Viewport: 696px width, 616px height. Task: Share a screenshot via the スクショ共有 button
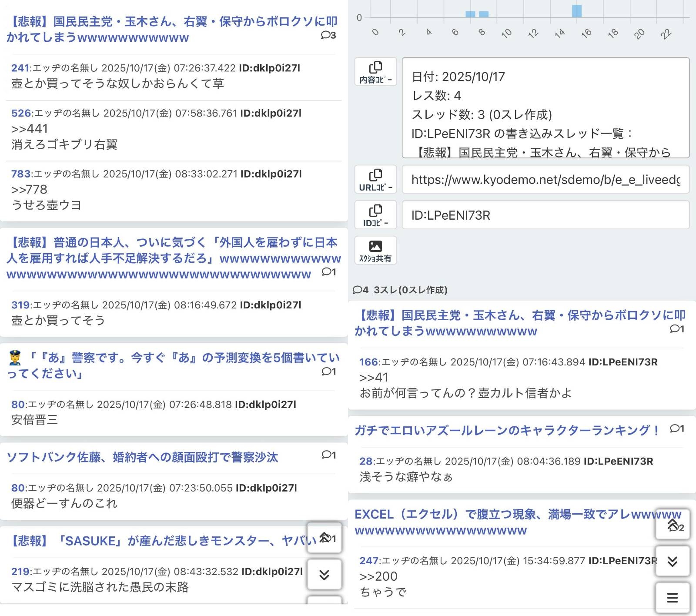pyautogui.click(x=375, y=251)
